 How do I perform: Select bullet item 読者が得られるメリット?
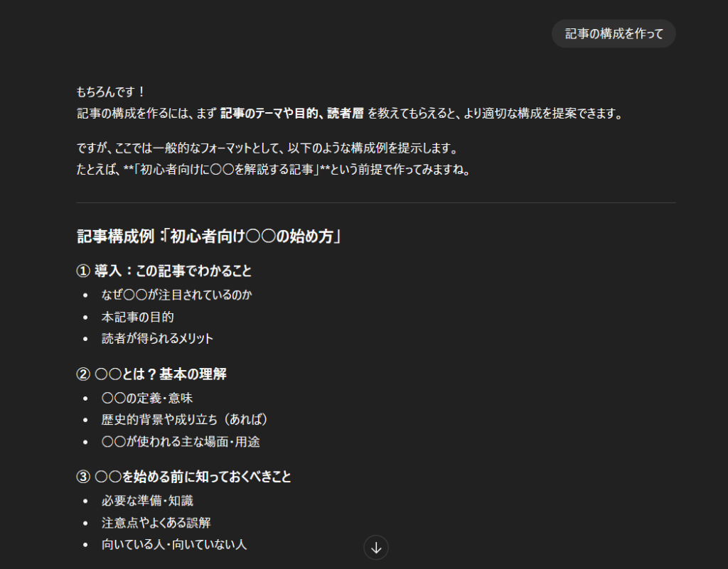tap(157, 339)
